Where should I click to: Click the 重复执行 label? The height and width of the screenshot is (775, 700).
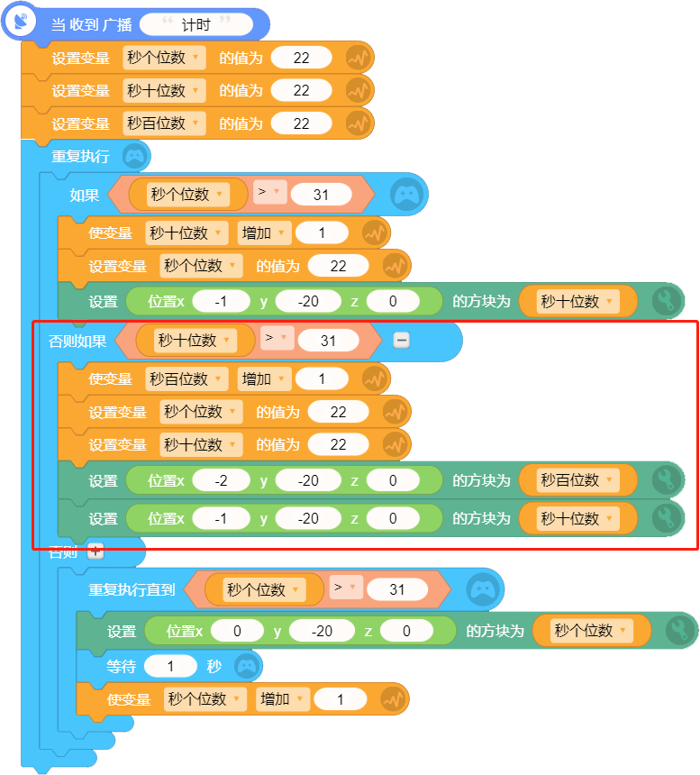80,157
